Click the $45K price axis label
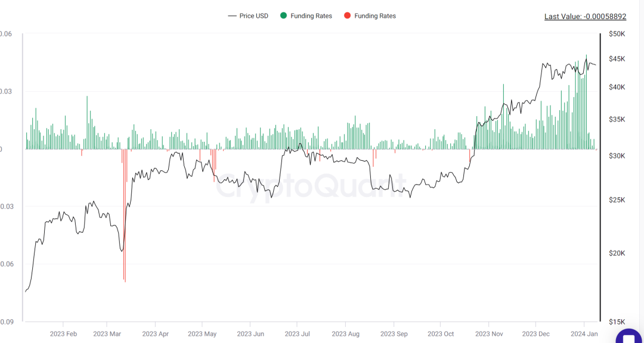The width and height of the screenshot is (644, 343). [617, 59]
